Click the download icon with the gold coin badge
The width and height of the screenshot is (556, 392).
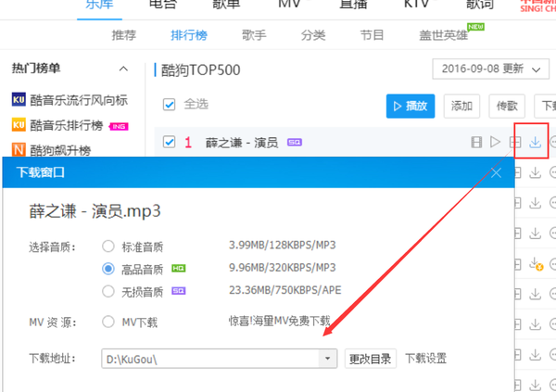pyautogui.click(x=537, y=264)
